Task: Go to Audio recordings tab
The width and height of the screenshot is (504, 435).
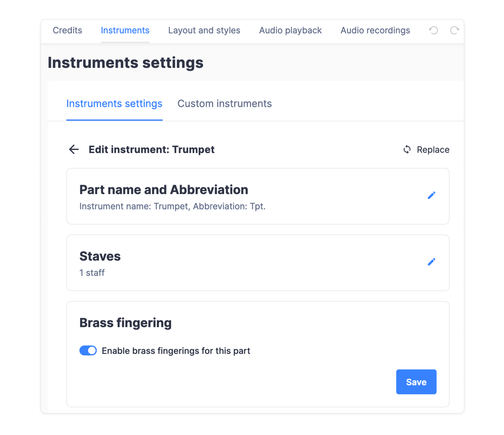Action: click(x=375, y=30)
